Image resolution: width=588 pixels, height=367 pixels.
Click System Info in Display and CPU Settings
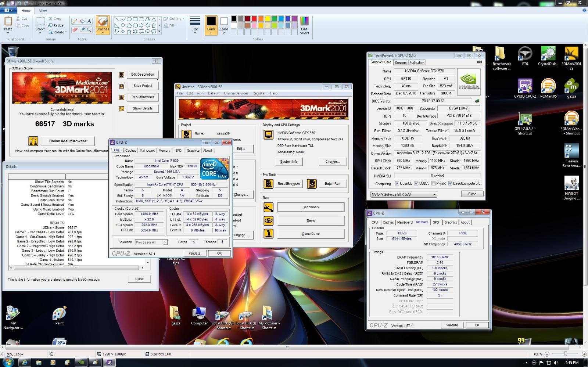point(289,162)
